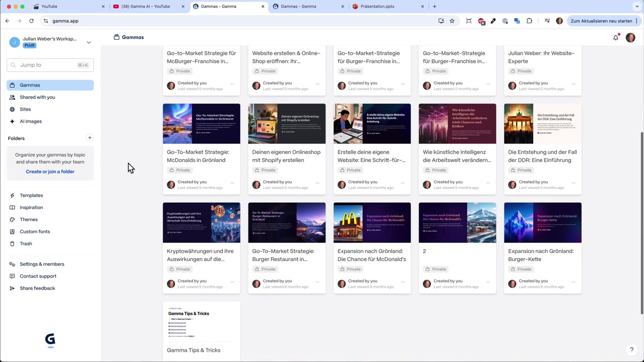Open title Erstelle deine eigene Website
Screen dimensions: 644x362
[371, 156]
